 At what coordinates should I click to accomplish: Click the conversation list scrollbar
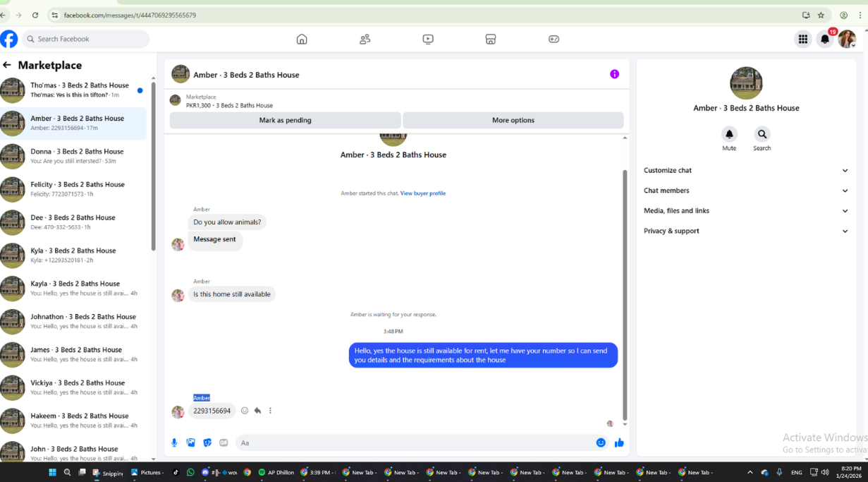153,166
